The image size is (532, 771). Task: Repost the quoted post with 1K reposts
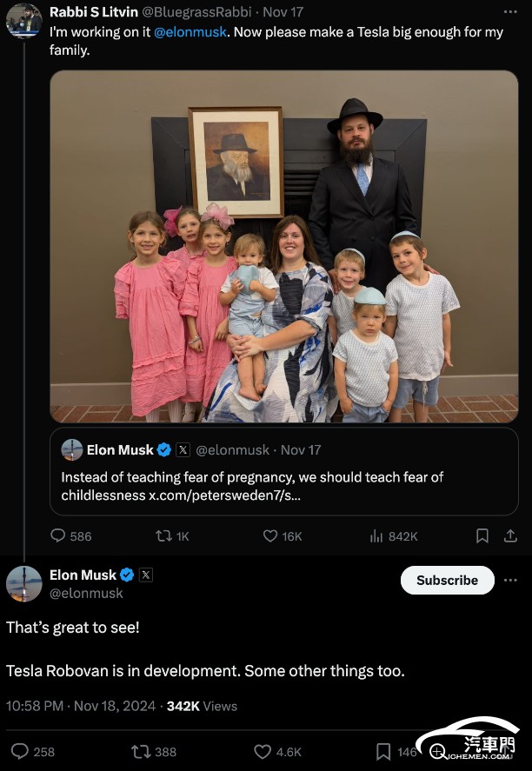tap(163, 535)
